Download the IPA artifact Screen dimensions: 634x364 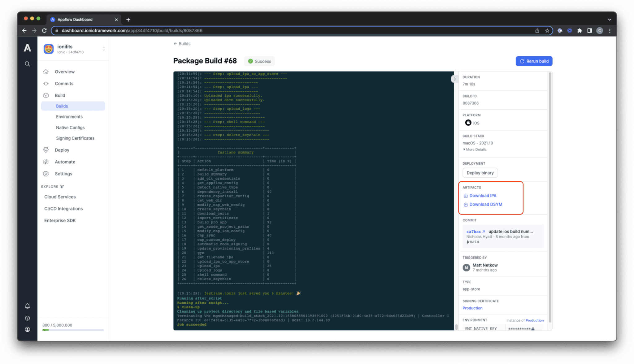[x=480, y=196]
